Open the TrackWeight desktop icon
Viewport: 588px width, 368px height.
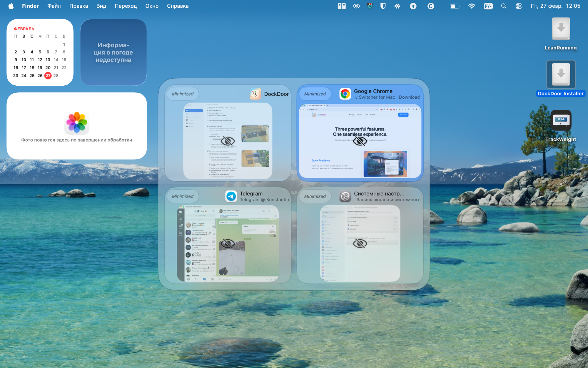point(561,120)
